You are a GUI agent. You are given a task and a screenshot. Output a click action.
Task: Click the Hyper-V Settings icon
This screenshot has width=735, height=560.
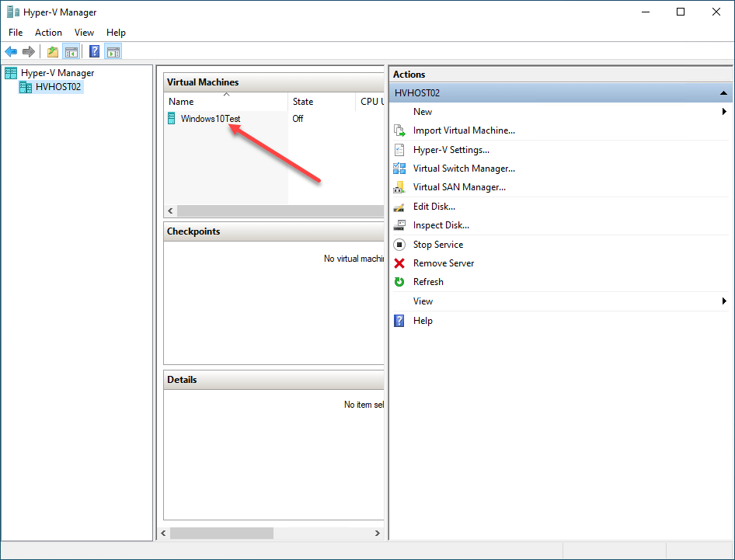coord(399,149)
